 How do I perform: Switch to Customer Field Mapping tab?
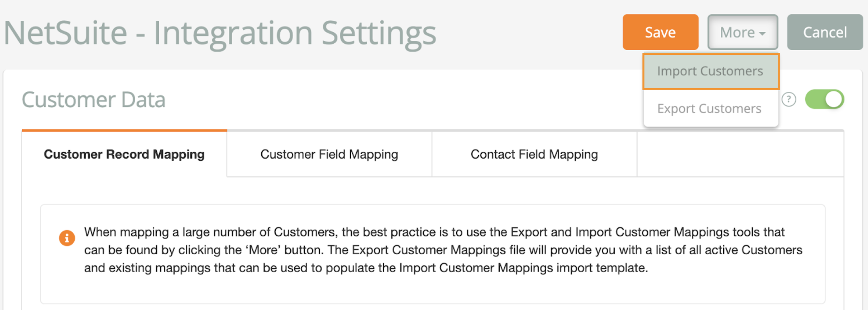click(x=329, y=154)
